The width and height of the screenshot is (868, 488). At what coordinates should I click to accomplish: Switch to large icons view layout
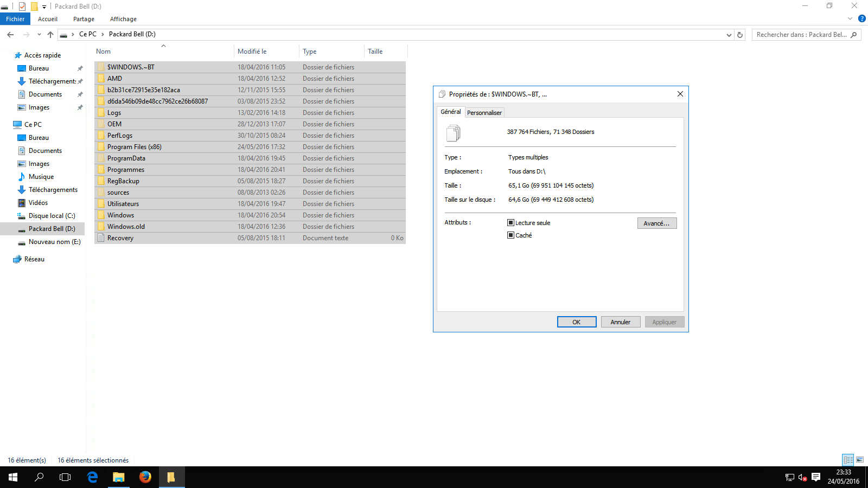pos(860,460)
